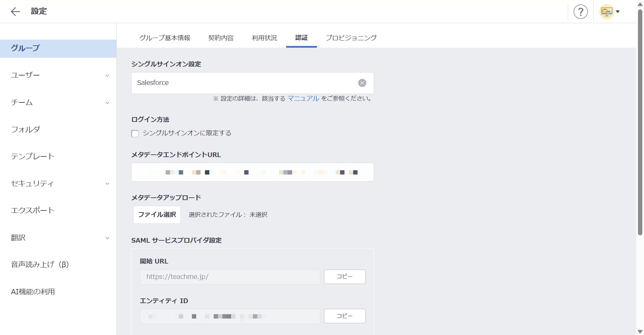Screen dimensions: 644x335
Task: Switch to the グループ基本情報 tab
Action: click(x=165, y=38)
